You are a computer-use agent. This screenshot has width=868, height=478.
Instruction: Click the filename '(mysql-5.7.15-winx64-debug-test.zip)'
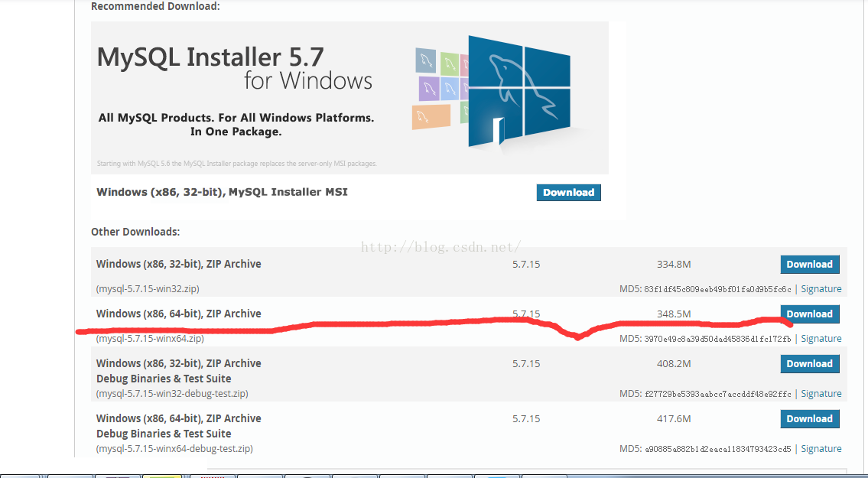click(174, 449)
